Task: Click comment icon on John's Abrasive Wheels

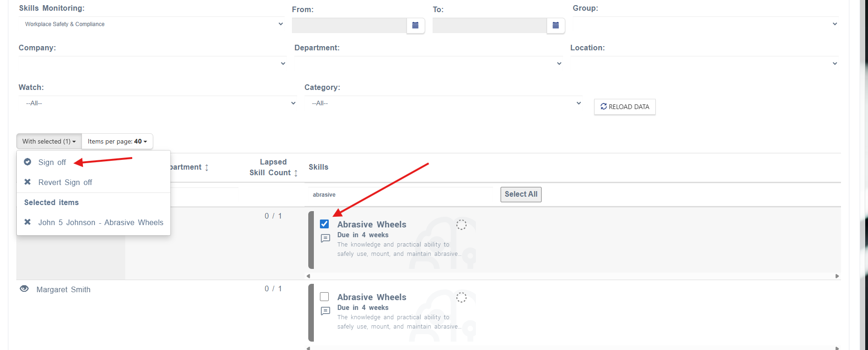Action: pyautogui.click(x=325, y=239)
